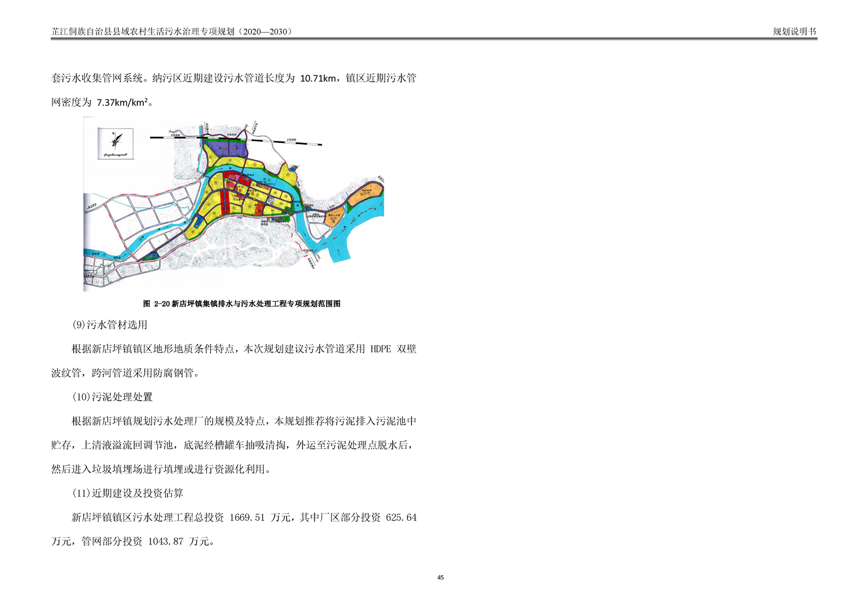This screenshot has height=614, width=868.
Task: Click the heading (10)污泥处理处置
Action: (112, 397)
